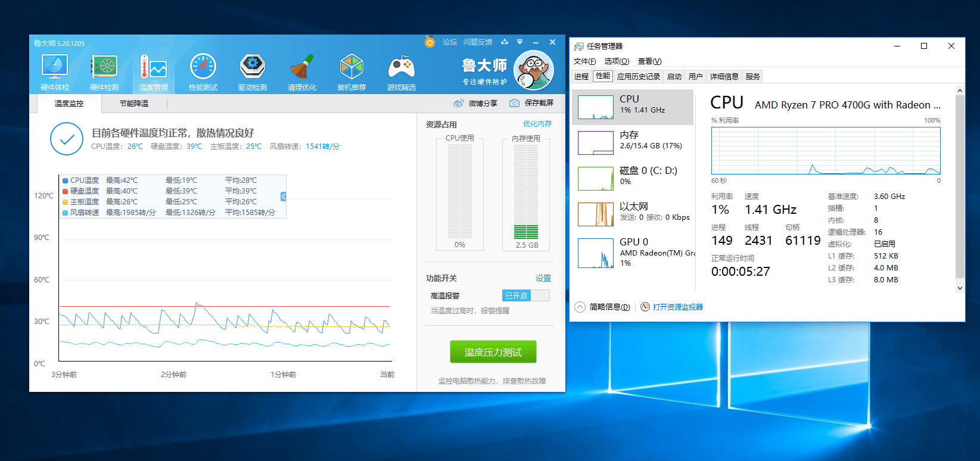Collapse Task Manager using 简略信息 chevron
The width and height of the screenshot is (980, 461).
[580, 307]
